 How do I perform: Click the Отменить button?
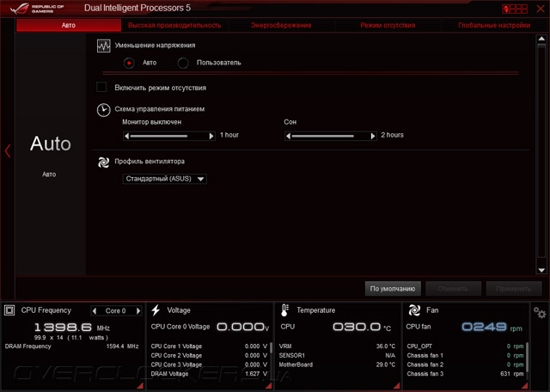[453, 289]
